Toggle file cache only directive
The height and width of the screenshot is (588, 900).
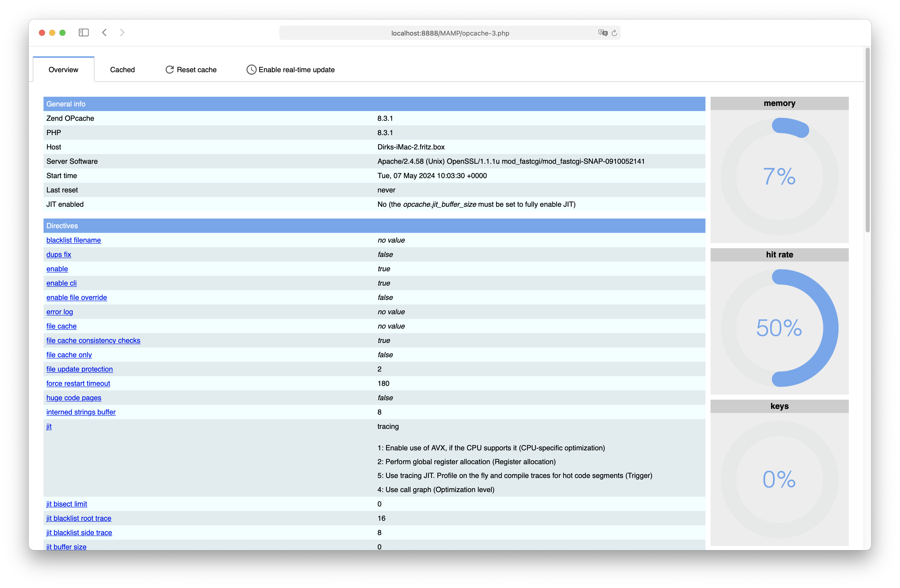pos(68,354)
